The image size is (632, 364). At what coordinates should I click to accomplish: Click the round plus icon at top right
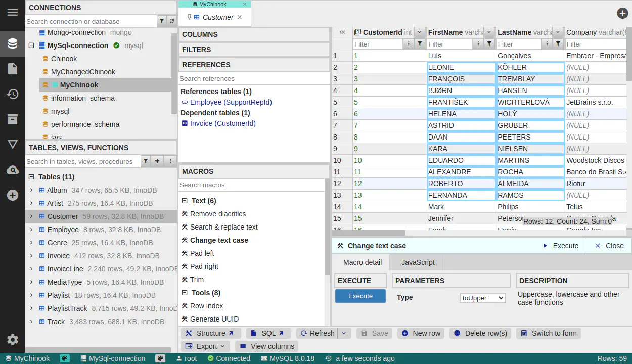622,14
